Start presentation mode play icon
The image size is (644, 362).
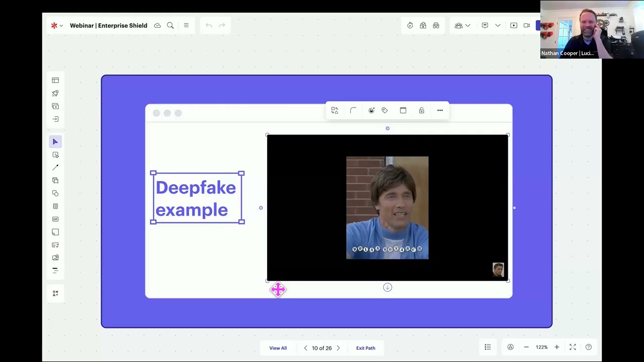click(514, 26)
